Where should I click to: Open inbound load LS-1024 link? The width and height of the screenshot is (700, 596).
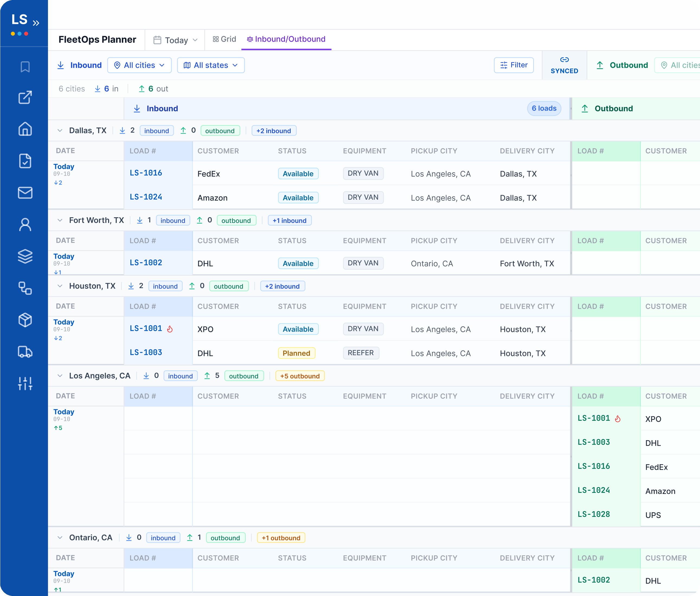[146, 197]
